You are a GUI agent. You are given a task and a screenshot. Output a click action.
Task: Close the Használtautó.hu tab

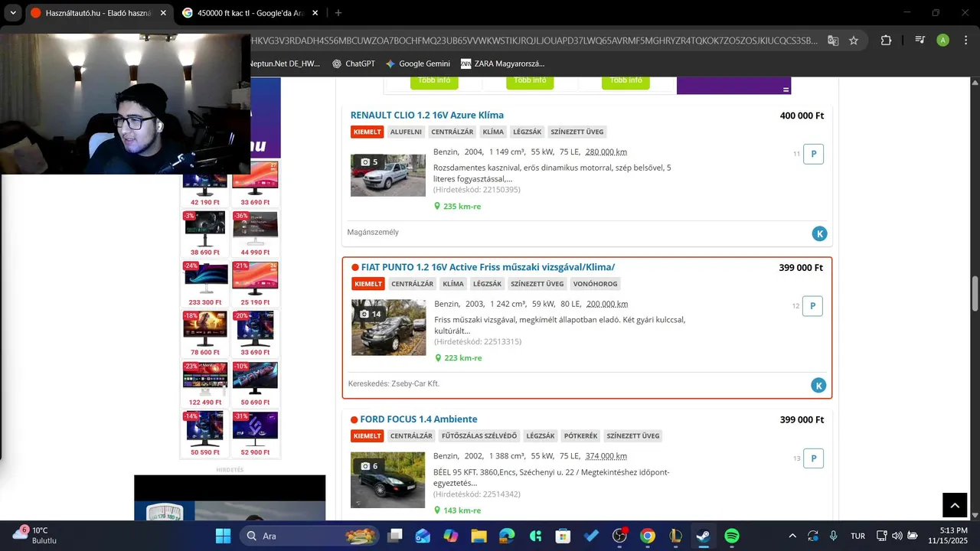point(163,13)
